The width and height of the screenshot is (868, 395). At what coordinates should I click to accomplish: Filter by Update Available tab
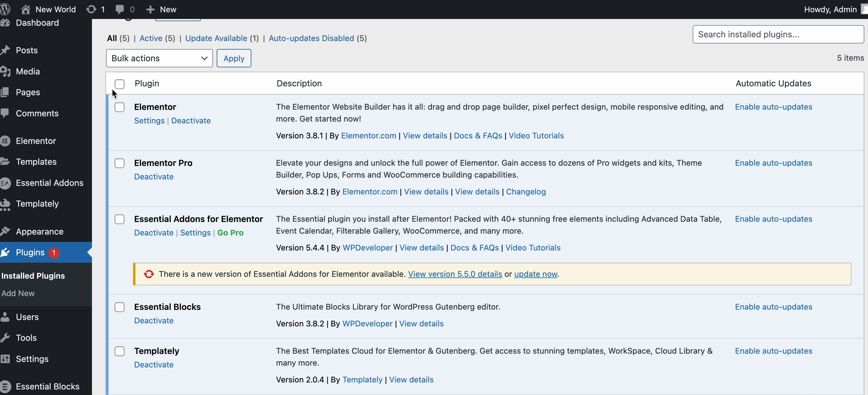[x=216, y=38]
